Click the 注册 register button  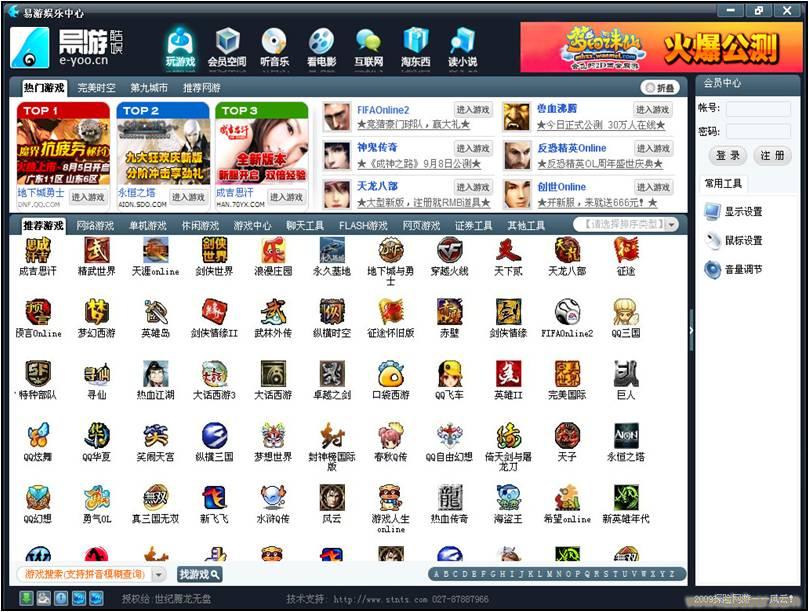[772, 155]
